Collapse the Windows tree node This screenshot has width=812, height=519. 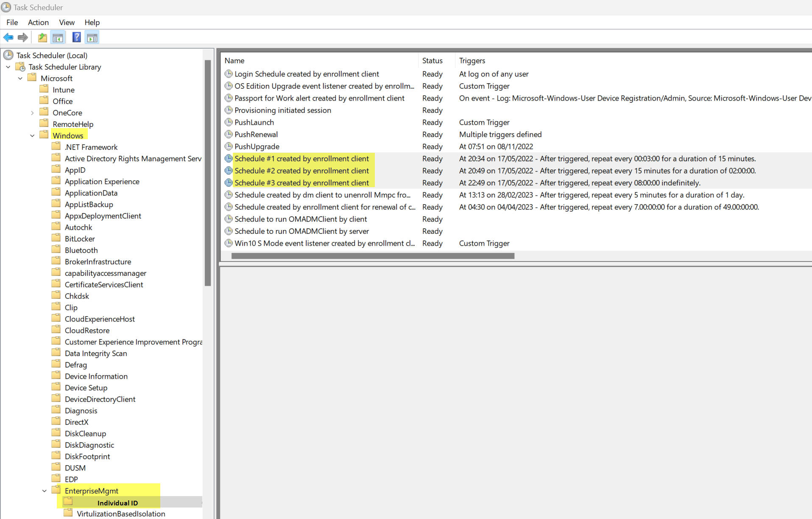(32, 135)
